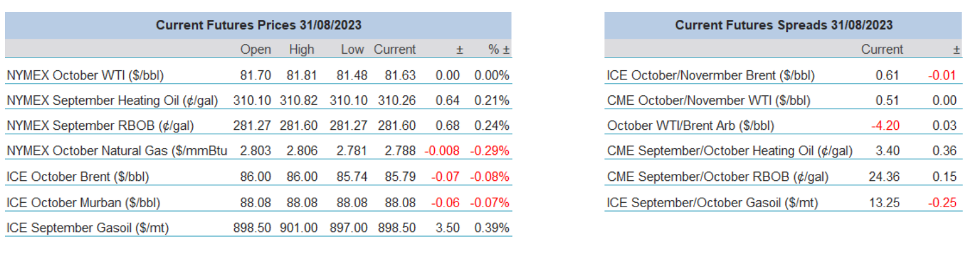
Task: Click the Current Futures Spreads table title
Action: pos(783,26)
